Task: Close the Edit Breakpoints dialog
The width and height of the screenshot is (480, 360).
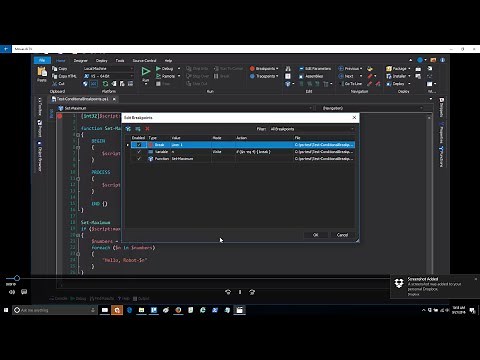Action: pyautogui.click(x=354, y=117)
